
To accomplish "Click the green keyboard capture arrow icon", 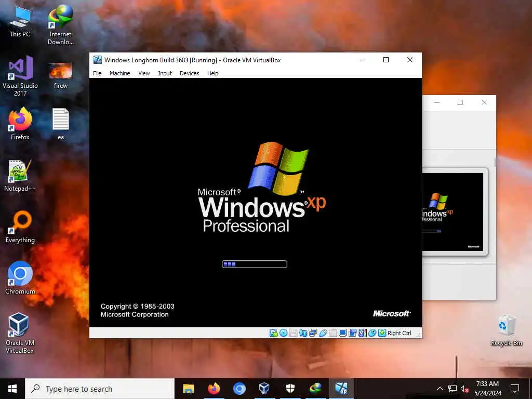I will click(x=382, y=333).
